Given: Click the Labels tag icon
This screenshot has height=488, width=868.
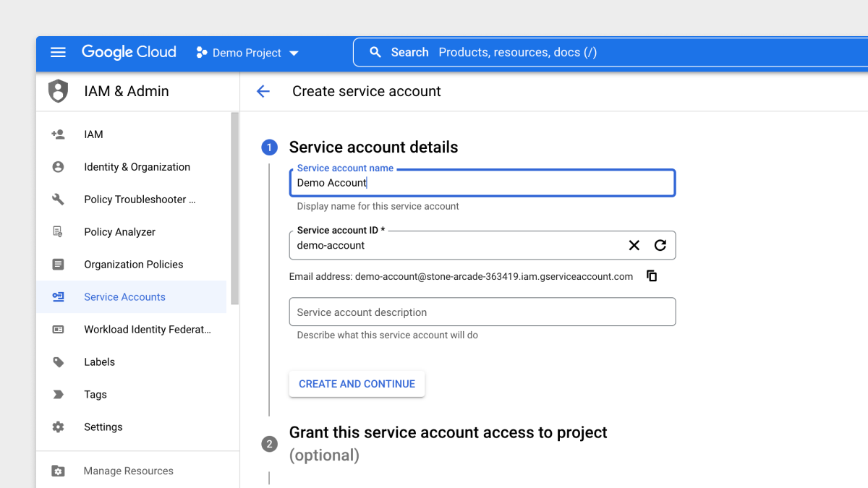Looking at the screenshot, I should click(58, 362).
